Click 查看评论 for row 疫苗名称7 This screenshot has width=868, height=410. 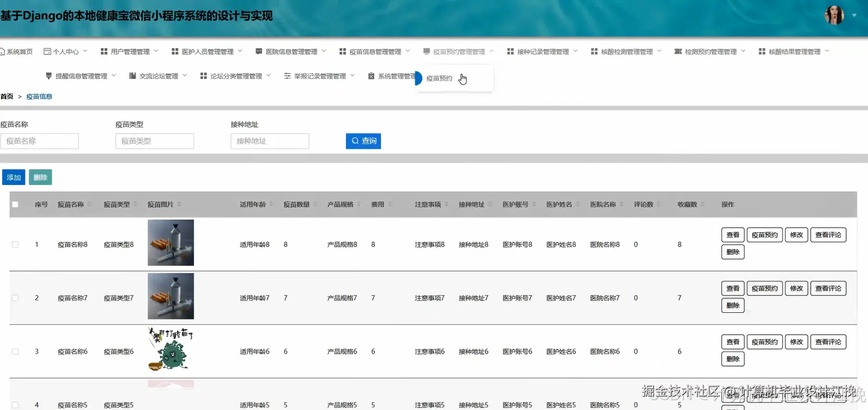[828, 288]
